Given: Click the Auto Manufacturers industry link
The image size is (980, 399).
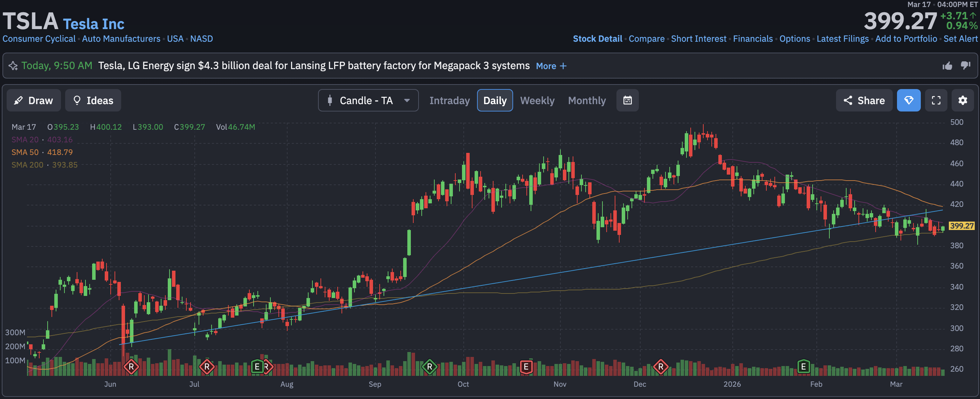Looking at the screenshot, I should 121,39.
